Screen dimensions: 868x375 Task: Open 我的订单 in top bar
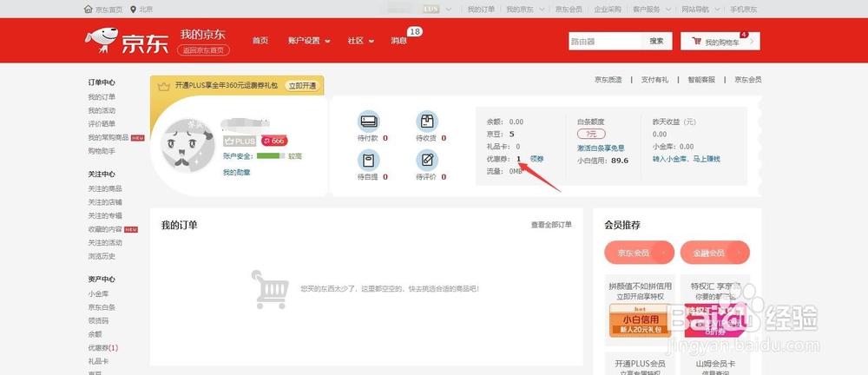point(481,10)
